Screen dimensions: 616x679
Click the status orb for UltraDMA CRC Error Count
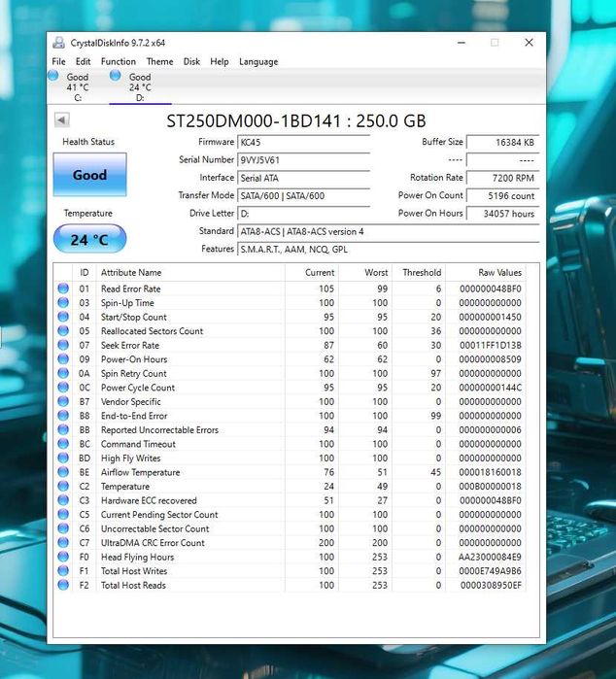coord(63,543)
